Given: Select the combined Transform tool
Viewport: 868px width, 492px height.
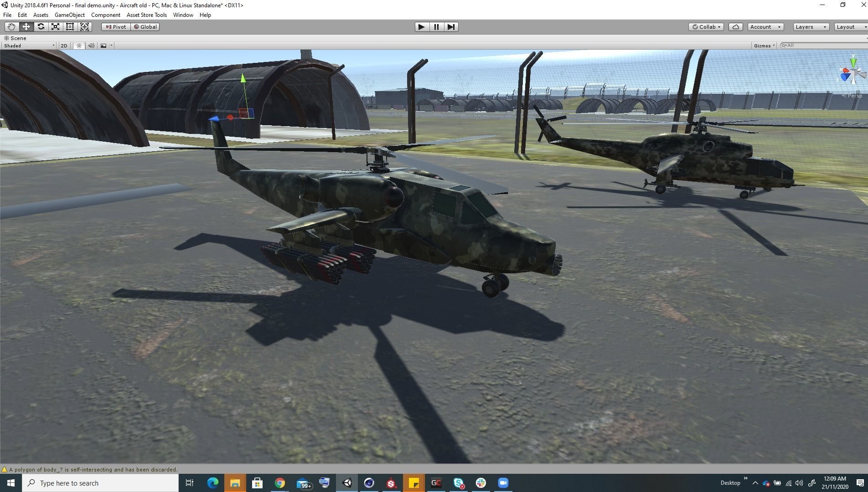Looking at the screenshot, I should pos(85,27).
